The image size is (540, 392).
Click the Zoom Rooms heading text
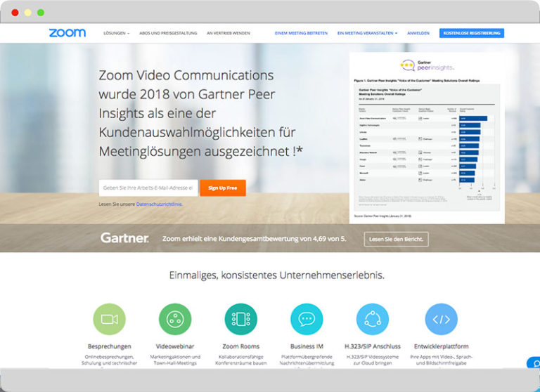pos(240,346)
